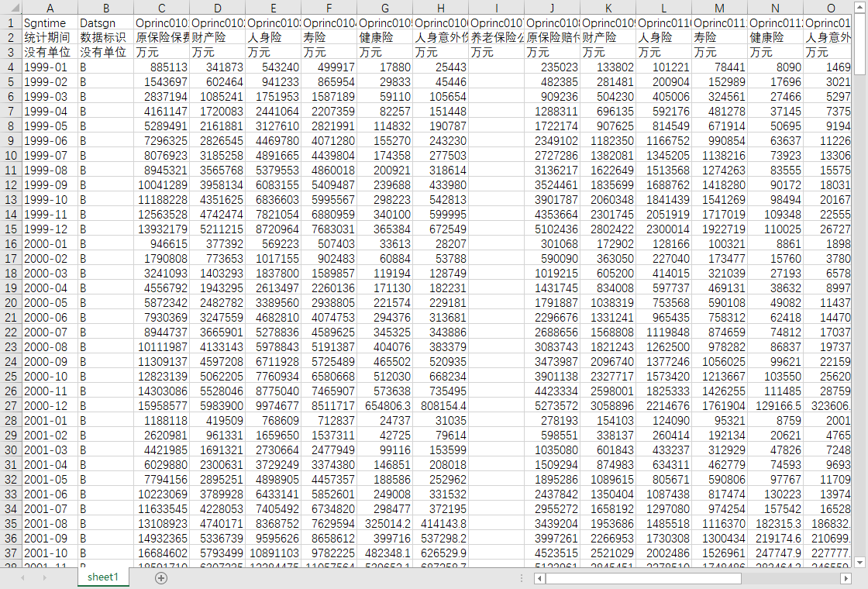Click cell with value 654806.3

tap(384, 406)
